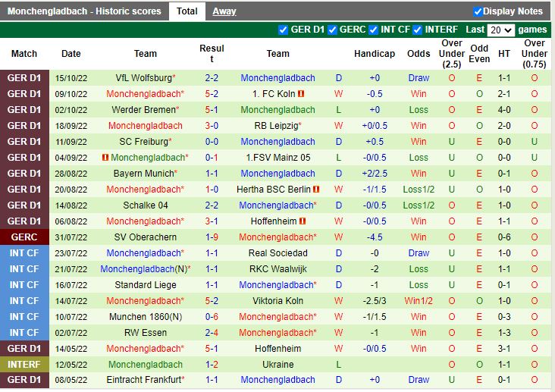Switch to the Total tab
The image size is (555, 392).
click(x=187, y=11)
